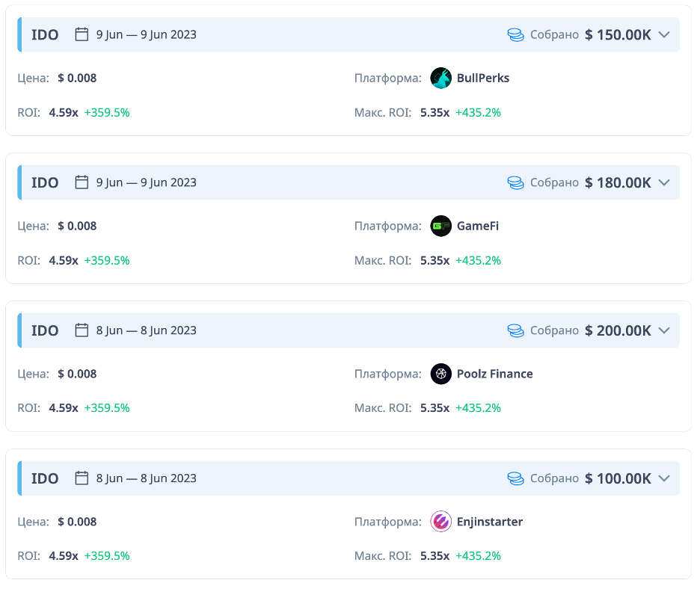Expand the $ 150.00K IDO chevron
Screen dimensions: 700x589
tap(664, 34)
